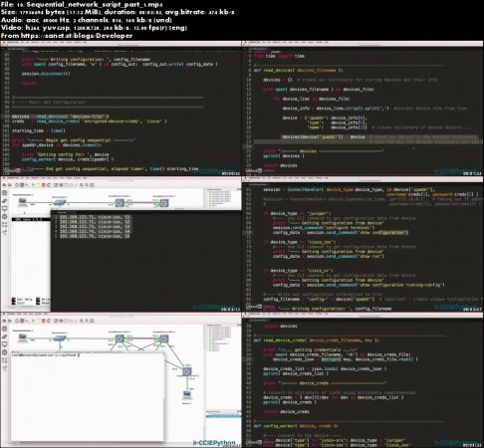Click the device row '192.168.122.72, cisco-ios, S2'
The image size is (484, 448).
95,222
